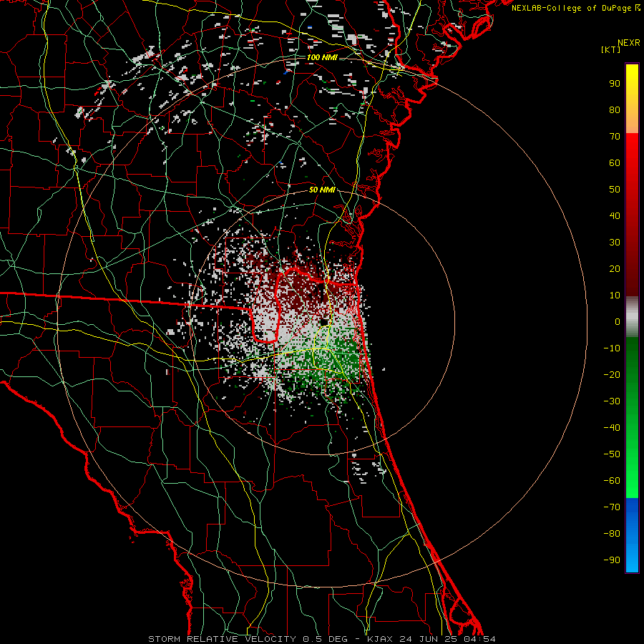Select the positive 30 knot scale label

pyautogui.click(x=615, y=243)
